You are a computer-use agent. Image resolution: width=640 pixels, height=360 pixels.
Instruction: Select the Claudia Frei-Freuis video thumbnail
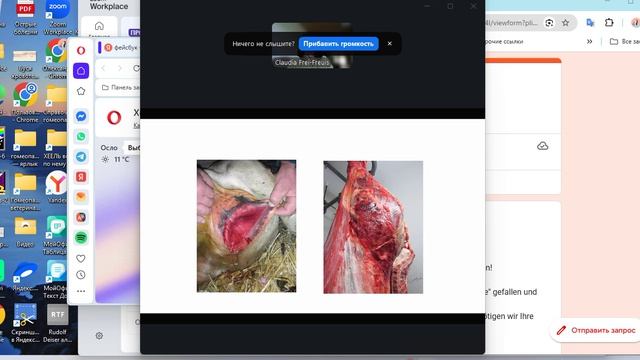(x=312, y=45)
